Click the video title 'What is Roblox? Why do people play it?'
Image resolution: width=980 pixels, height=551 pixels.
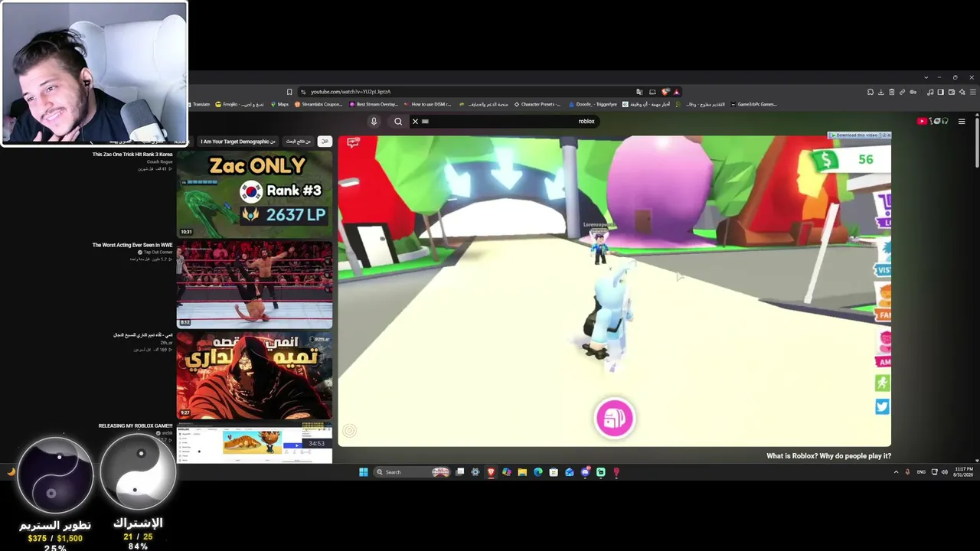829,456
